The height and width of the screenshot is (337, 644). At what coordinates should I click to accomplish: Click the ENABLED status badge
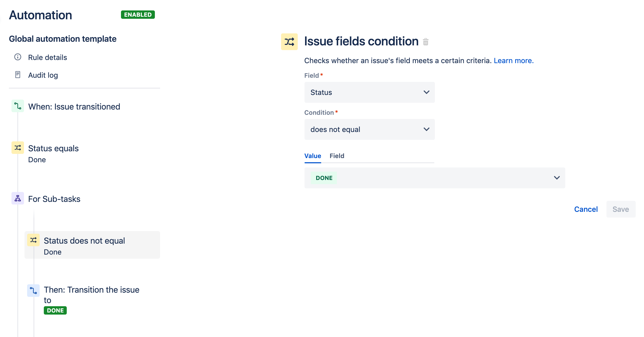pos(138,15)
